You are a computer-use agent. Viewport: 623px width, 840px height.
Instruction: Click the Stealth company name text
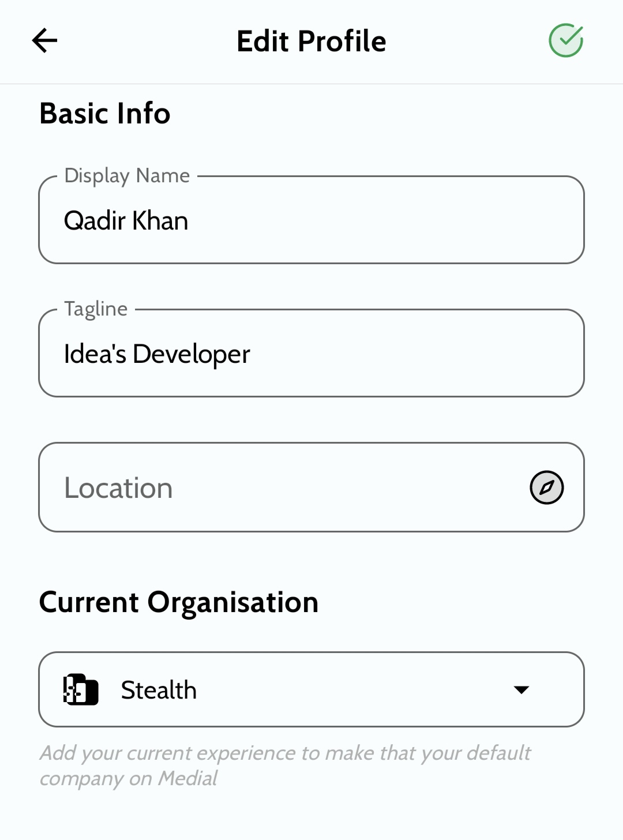tap(159, 690)
